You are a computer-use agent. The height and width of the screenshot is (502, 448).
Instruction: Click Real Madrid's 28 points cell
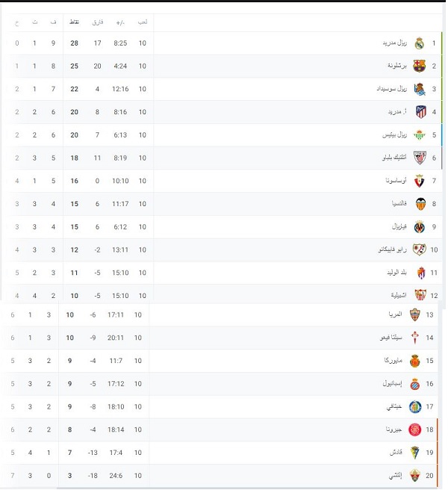[74, 43]
